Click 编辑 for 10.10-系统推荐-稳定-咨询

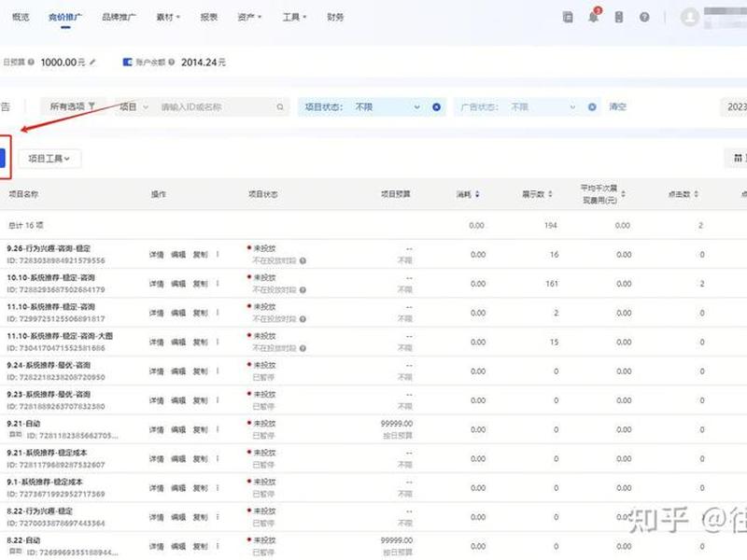click(x=178, y=284)
